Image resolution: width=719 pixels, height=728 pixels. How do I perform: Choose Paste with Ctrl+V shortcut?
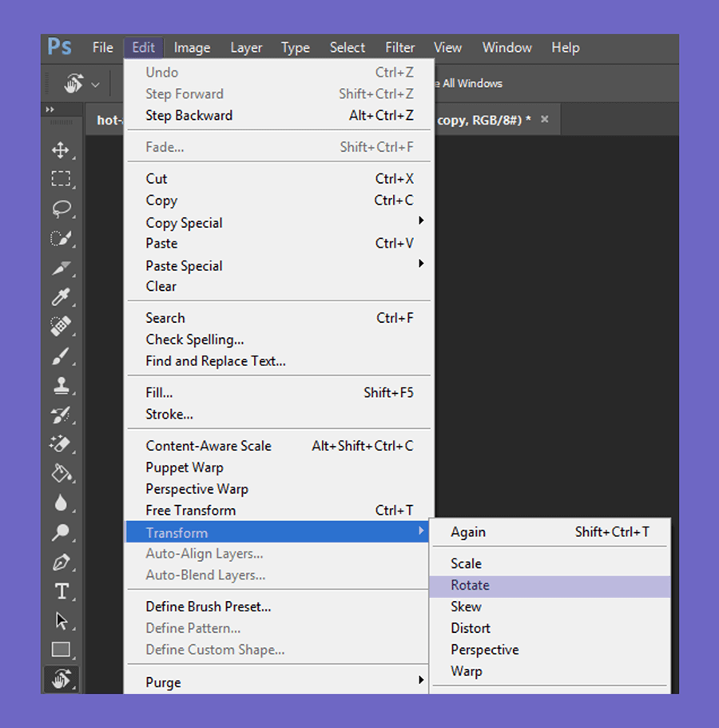279,243
